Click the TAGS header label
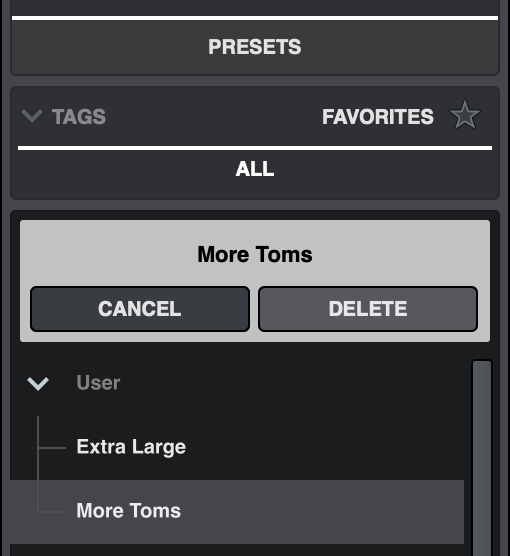Image resolution: width=510 pixels, height=556 pixels. pyautogui.click(x=79, y=116)
